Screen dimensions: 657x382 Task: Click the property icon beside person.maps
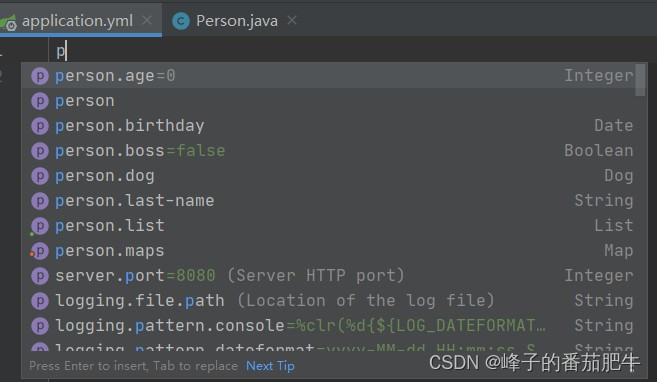click(40, 251)
